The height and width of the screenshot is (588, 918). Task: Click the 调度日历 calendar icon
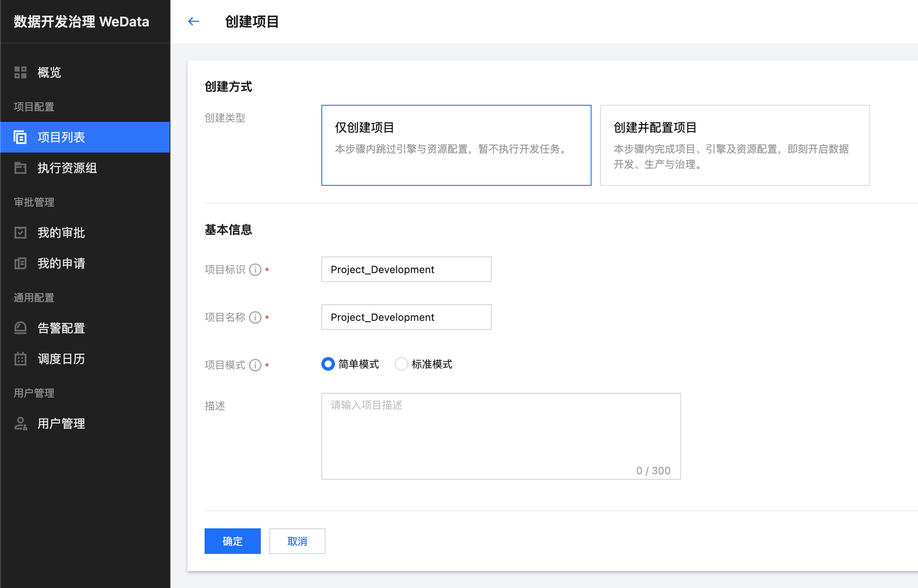pos(20,359)
